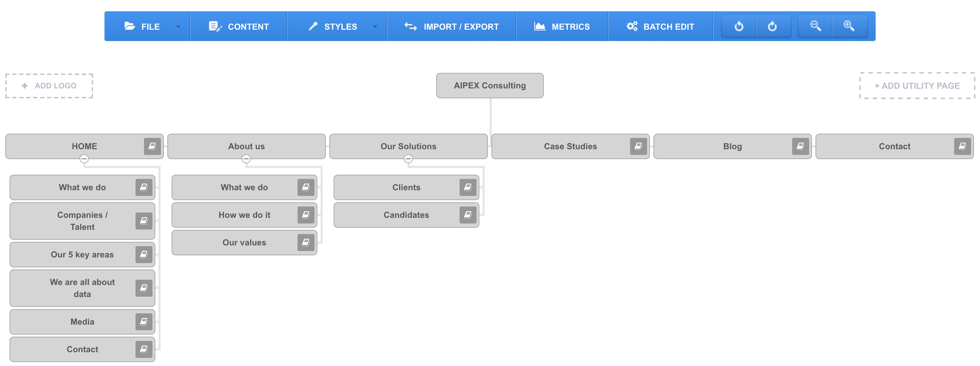Viewport: 980px width, 366px height.
Task: Open the IMPORT / EXPORT menu
Action: pyautogui.click(x=451, y=27)
